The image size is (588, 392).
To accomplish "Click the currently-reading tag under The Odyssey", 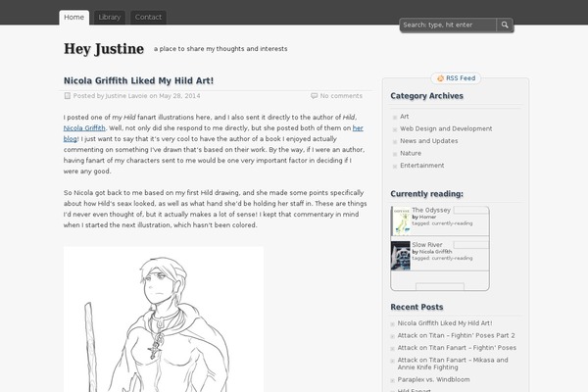I will point(452,223).
